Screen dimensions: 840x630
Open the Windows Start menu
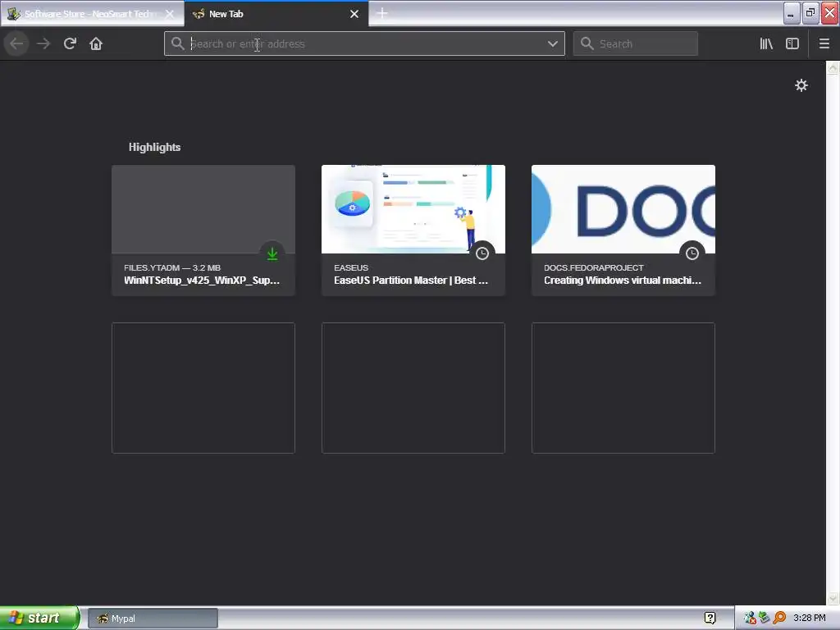point(39,618)
